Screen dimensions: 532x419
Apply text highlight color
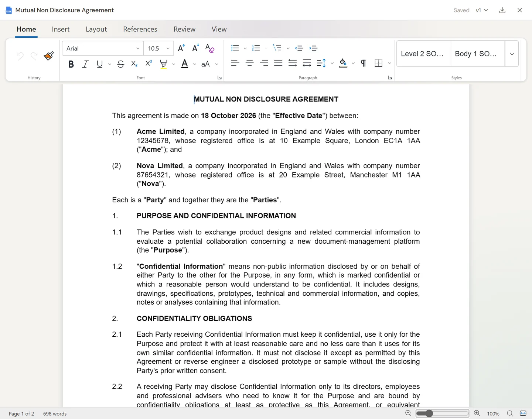163,64
